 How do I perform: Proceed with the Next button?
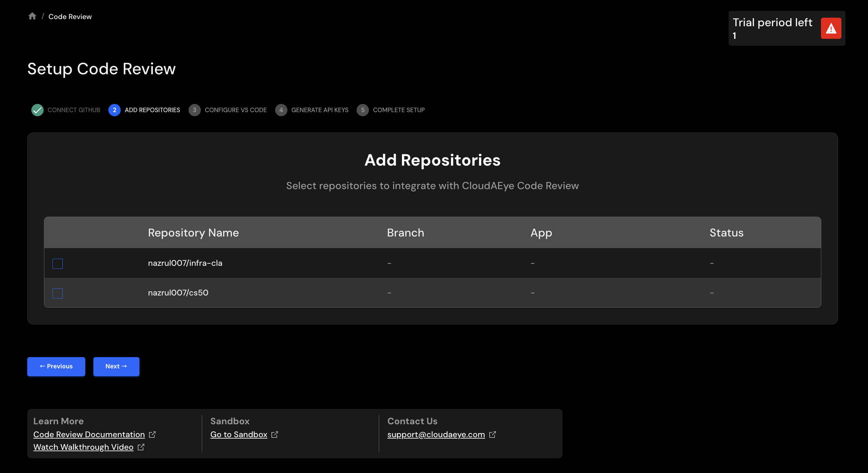point(116,366)
